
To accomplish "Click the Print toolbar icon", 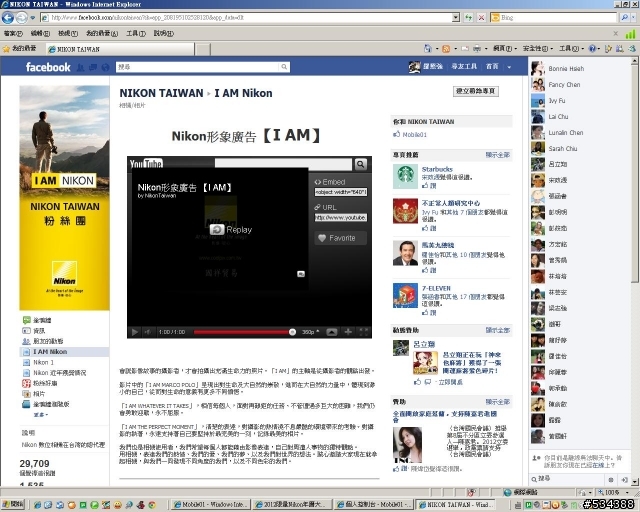I will coord(477,49).
